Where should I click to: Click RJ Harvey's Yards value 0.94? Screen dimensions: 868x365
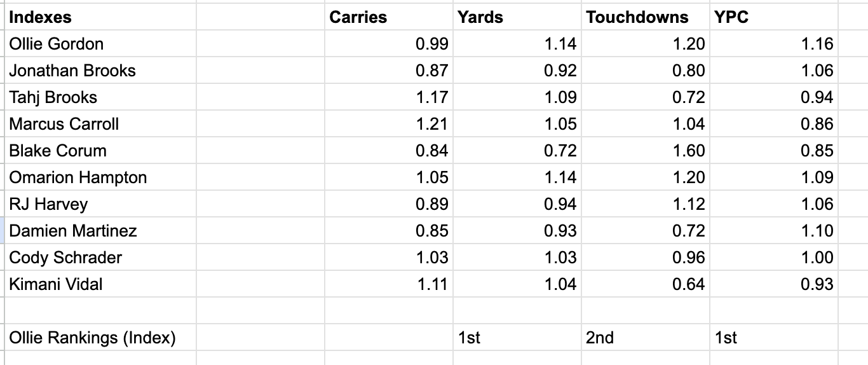(560, 204)
